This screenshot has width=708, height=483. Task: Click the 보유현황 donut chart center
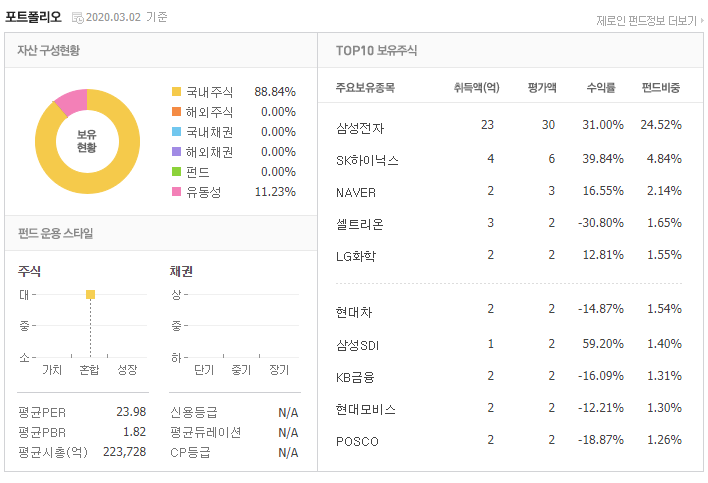tap(87, 141)
